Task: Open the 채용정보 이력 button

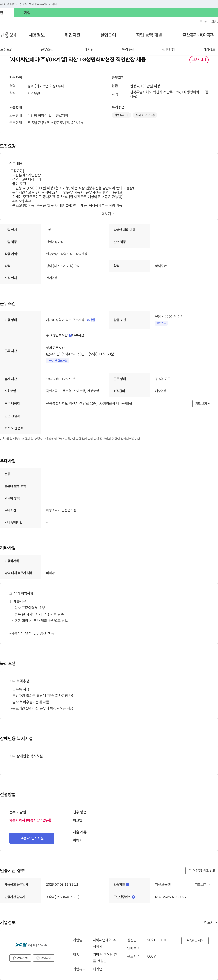Action: coord(195,941)
